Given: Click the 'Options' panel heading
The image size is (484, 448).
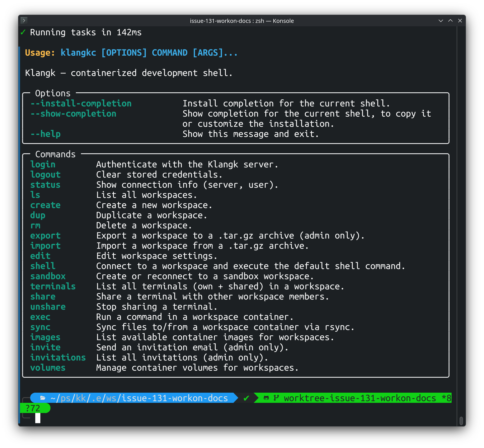Looking at the screenshot, I should pos(53,93).
